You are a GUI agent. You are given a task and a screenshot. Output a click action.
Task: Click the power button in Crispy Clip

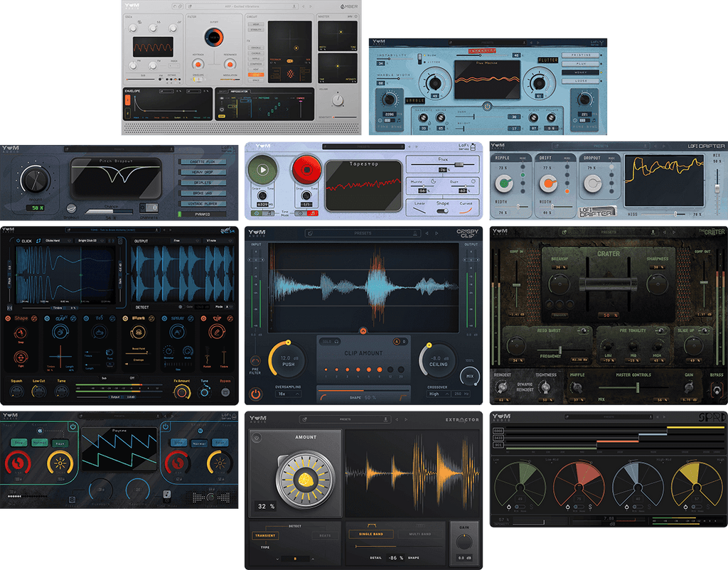pos(255,394)
